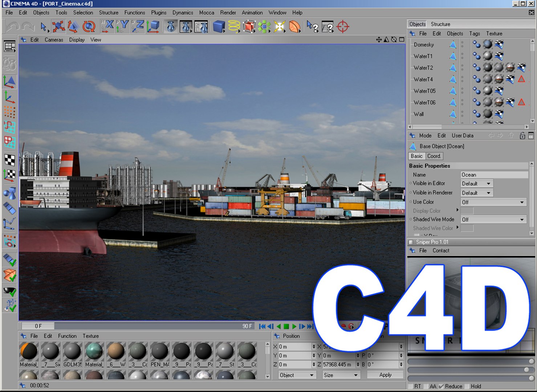Image resolution: width=537 pixels, height=392 pixels.
Task: Uncheck the Reduce checkbox
Action: [441, 386]
